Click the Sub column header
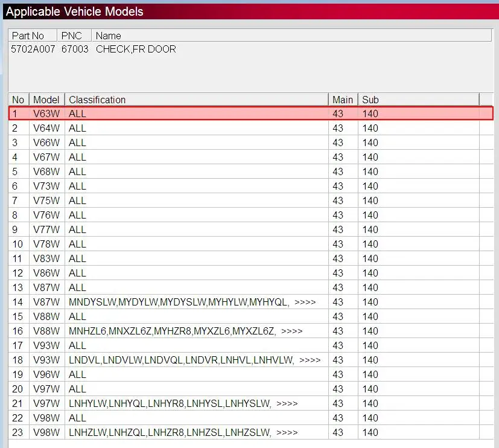The image size is (499, 448). point(419,100)
